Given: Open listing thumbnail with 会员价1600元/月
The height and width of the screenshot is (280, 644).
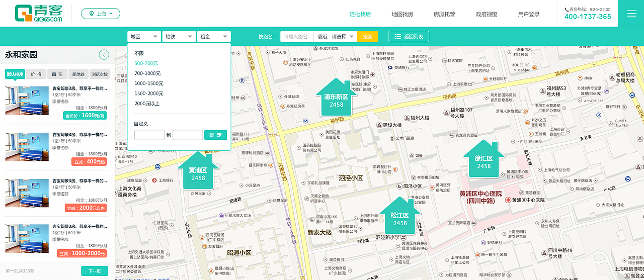Looking at the screenshot, I should coord(27,101).
